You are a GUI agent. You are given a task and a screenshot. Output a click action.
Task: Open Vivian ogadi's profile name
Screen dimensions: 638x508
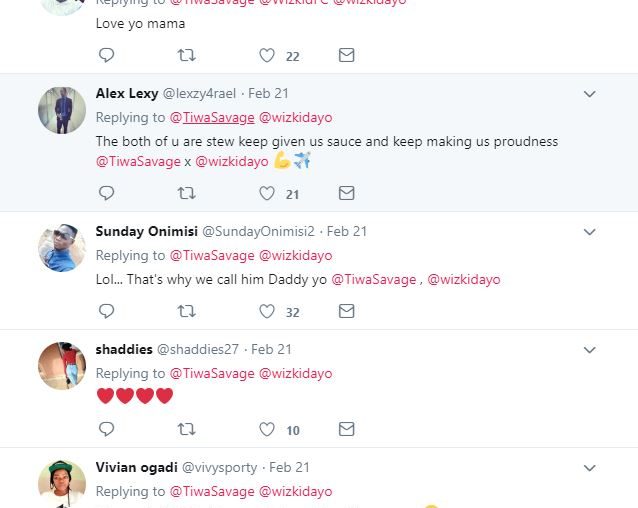tap(137, 467)
